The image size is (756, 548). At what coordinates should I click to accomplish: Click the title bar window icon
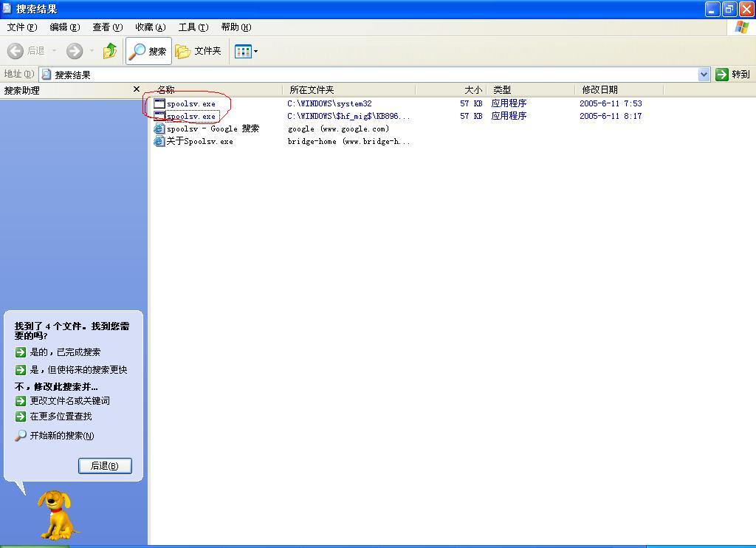(x=7, y=9)
